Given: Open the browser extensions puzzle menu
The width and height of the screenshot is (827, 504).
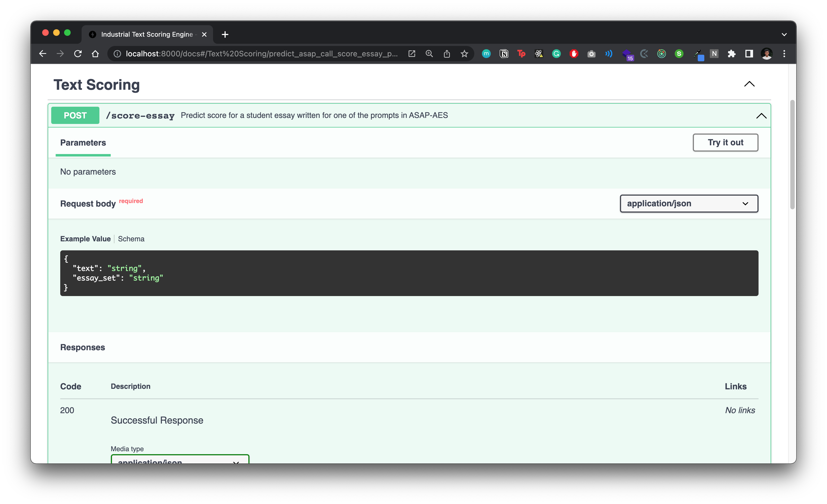Looking at the screenshot, I should 732,54.
